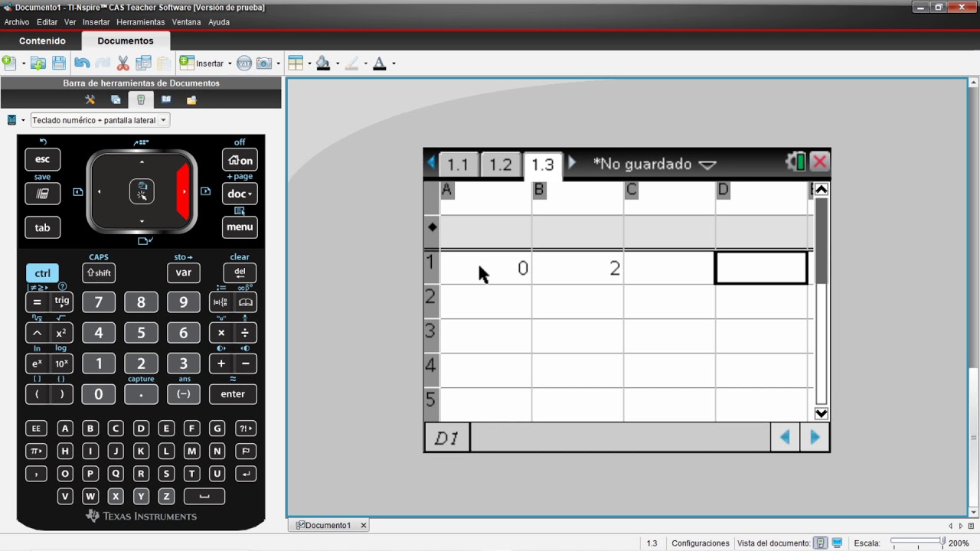The image size is (980, 551).
Task: Undo the last action
Action: tap(82, 64)
